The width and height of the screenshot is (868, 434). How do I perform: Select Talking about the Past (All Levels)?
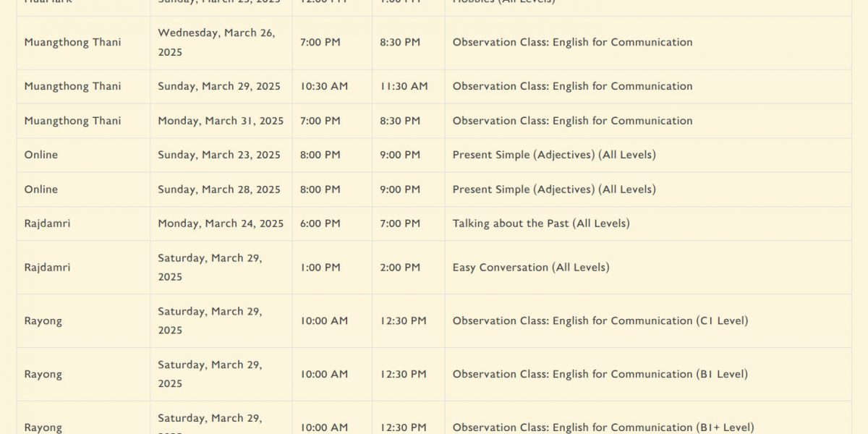(541, 224)
